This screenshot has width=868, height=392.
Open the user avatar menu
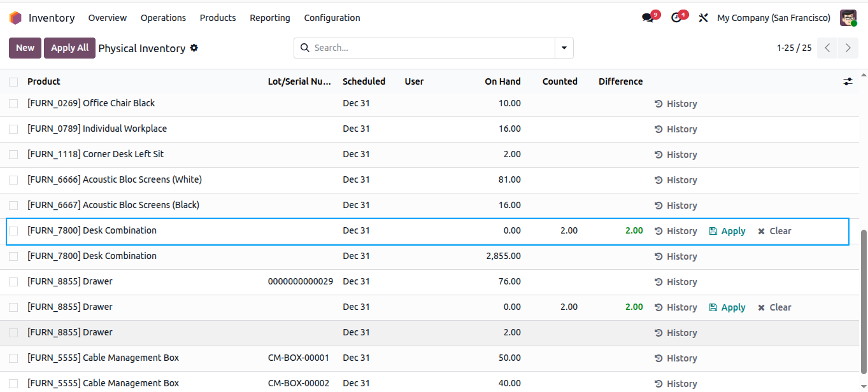[848, 18]
